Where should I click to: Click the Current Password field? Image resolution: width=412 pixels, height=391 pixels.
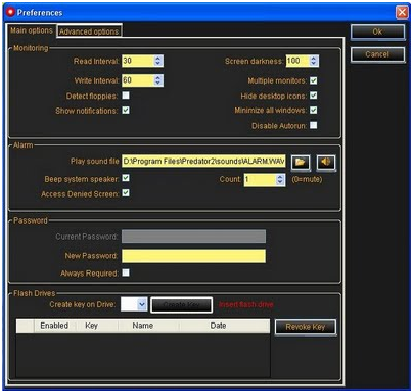194,236
